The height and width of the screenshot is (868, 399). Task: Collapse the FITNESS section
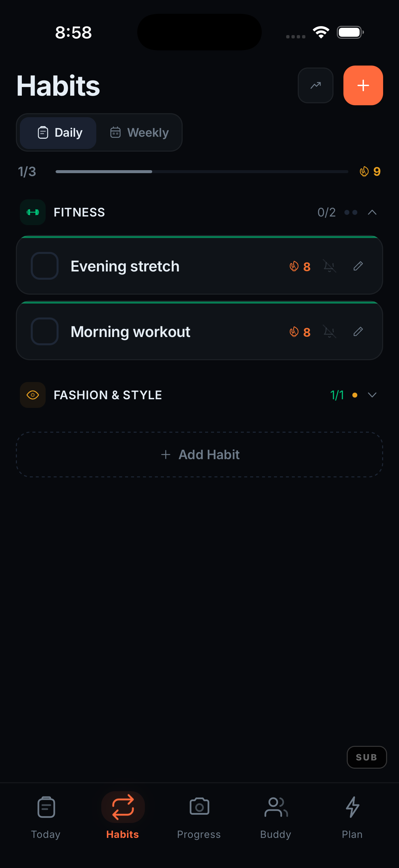373,212
